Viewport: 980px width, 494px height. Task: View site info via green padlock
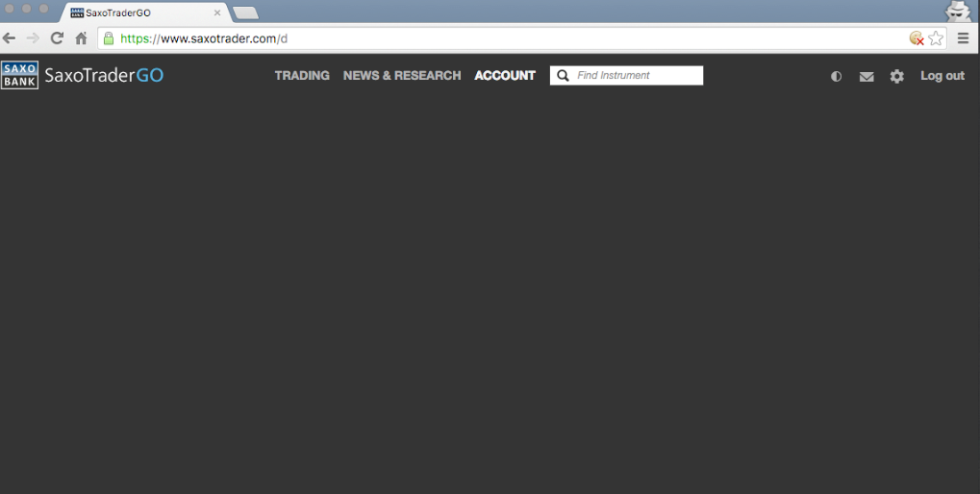pyautogui.click(x=109, y=38)
